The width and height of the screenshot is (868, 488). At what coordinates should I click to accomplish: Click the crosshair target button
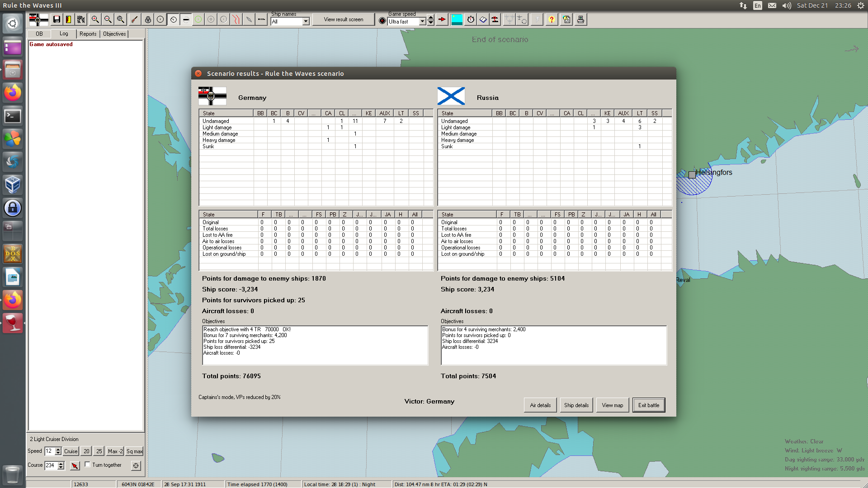pyautogui.click(x=136, y=465)
